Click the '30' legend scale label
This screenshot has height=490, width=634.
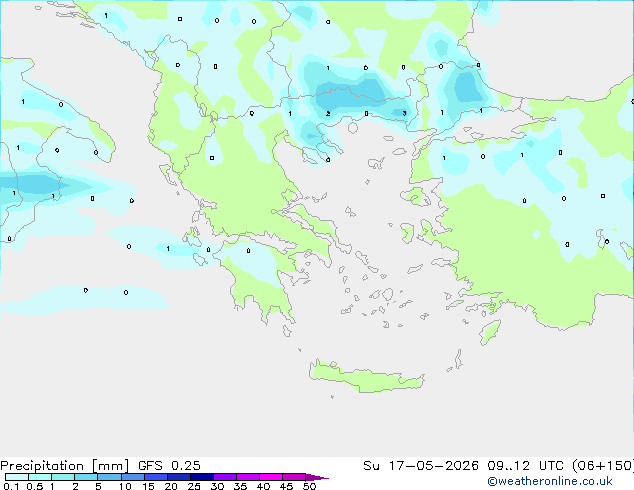point(217,486)
